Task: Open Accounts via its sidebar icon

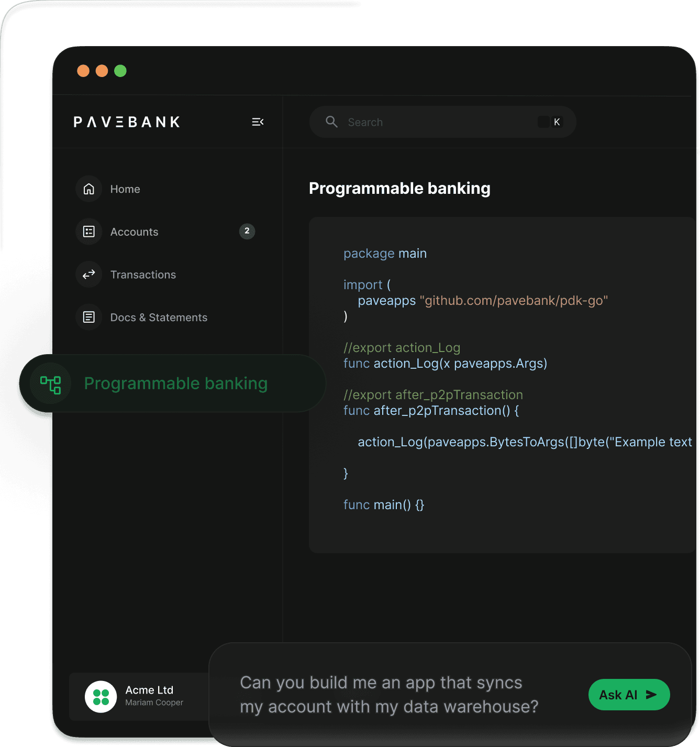Action: (88, 232)
